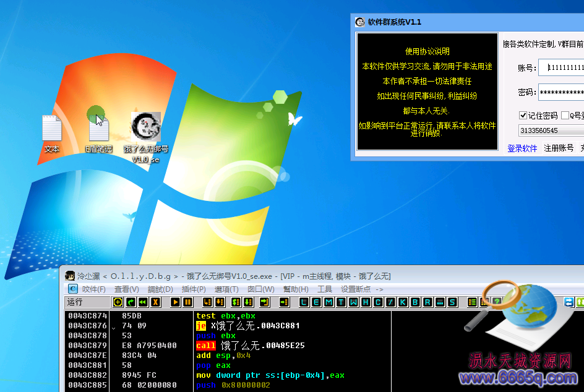Select the 'add esp,0x4' instruction row
584x392 pixels.
pos(228,356)
